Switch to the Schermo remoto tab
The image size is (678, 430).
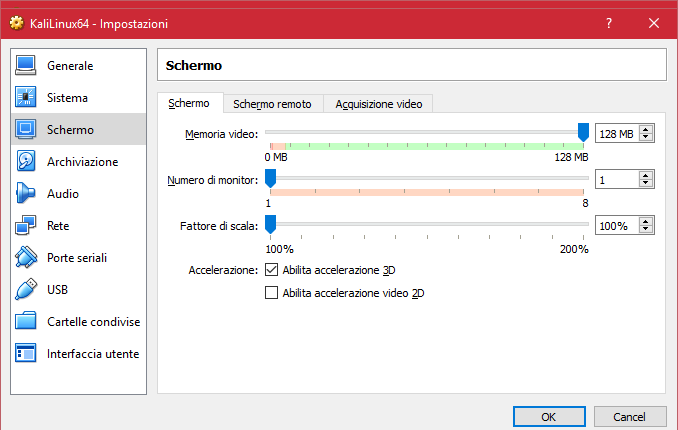pos(272,104)
